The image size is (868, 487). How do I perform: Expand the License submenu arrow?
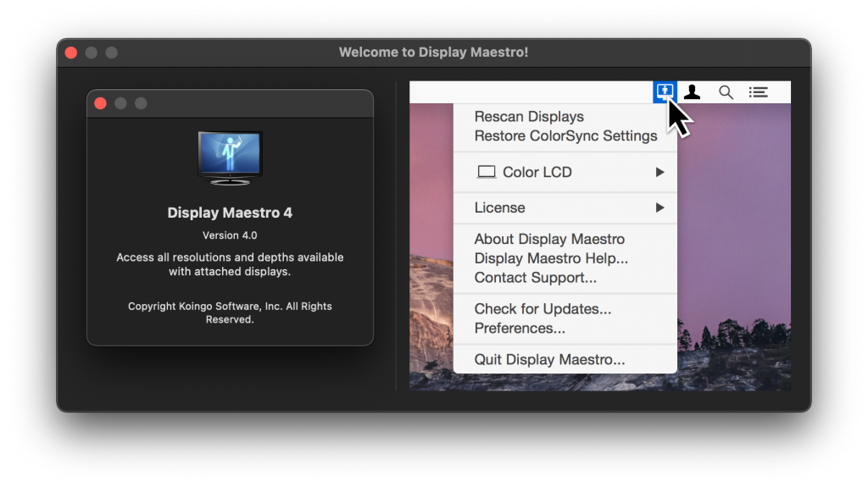(659, 208)
